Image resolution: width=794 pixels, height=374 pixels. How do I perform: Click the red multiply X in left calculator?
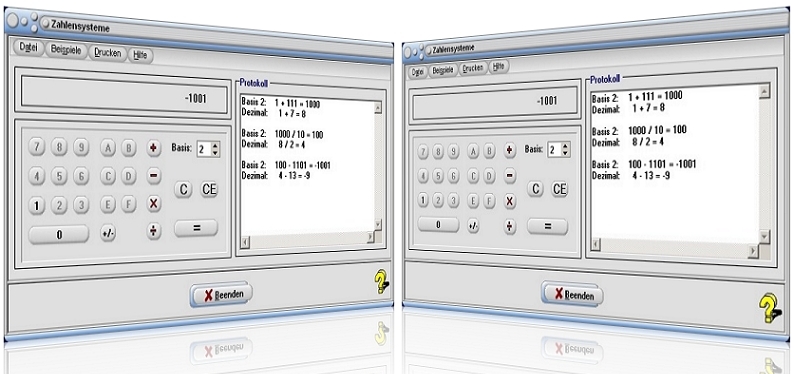(154, 204)
